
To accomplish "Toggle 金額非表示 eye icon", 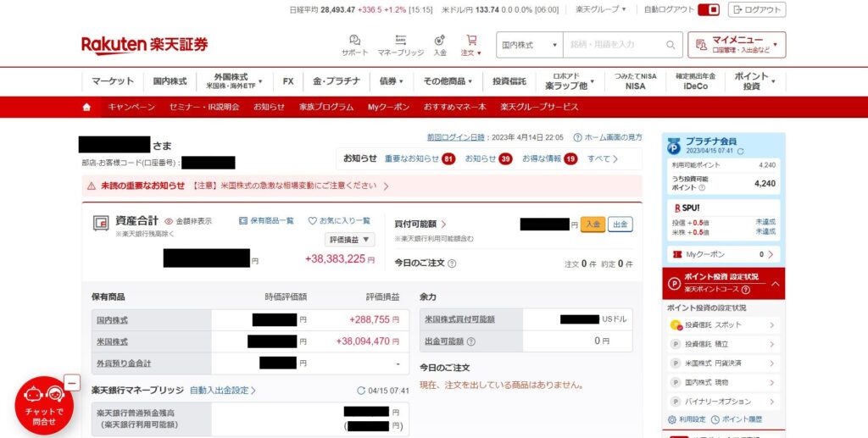I will [169, 221].
